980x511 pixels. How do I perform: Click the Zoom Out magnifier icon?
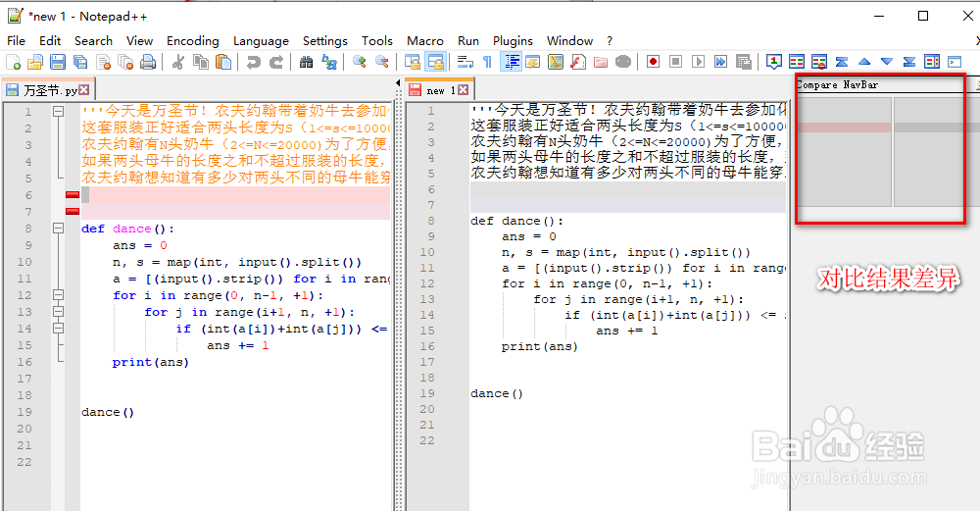coord(382,61)
